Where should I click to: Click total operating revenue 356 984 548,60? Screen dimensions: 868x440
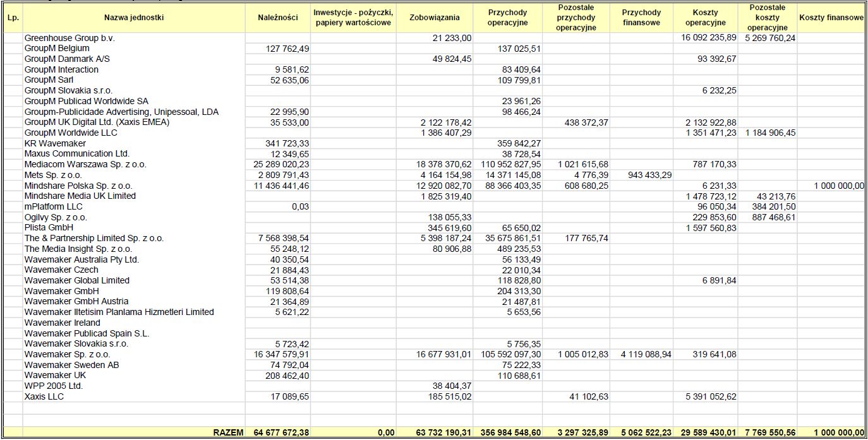point(510,432)
